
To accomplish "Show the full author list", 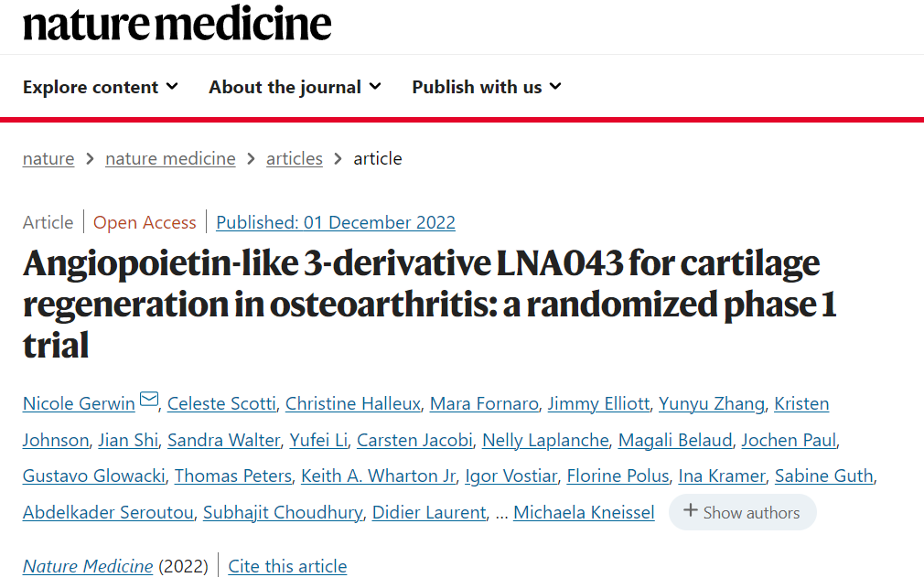I will tap(743, 512).
